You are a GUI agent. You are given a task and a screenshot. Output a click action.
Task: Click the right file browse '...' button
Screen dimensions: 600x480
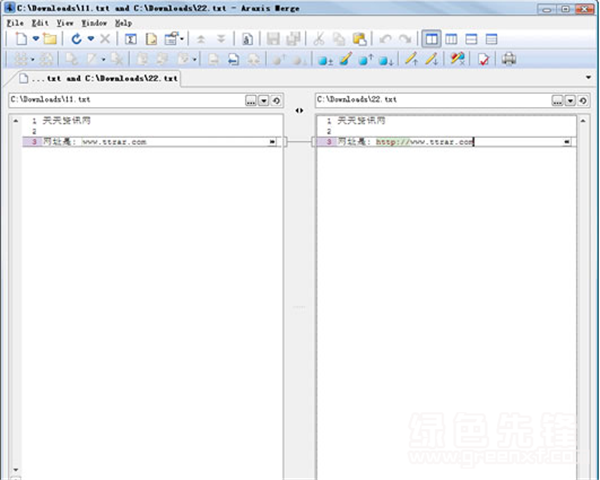[x=557, y=100]
